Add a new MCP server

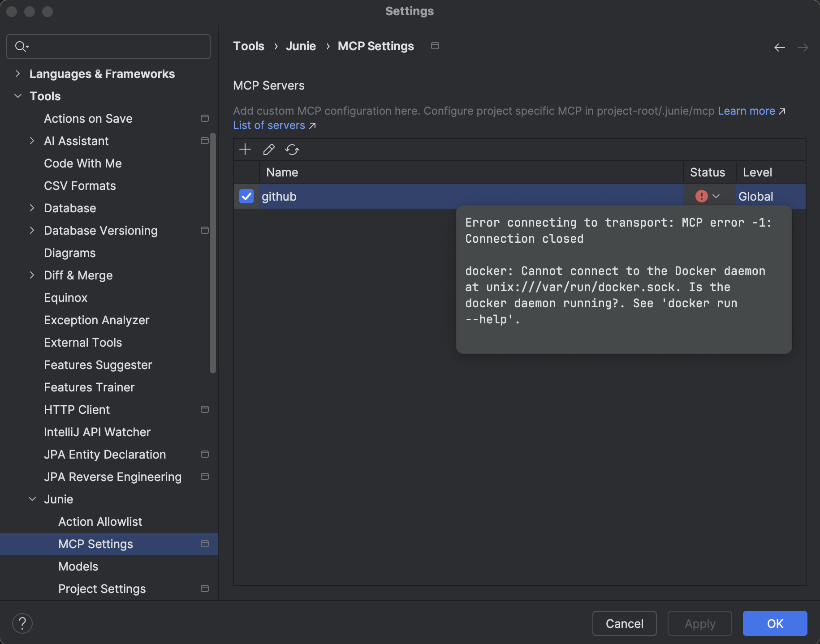[245, 149]
